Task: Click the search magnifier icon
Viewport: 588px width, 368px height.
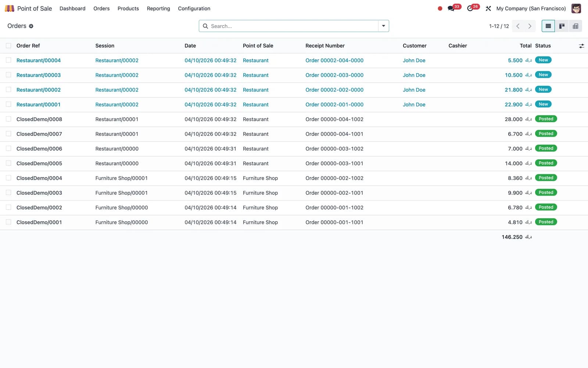Action: (x=205, y=26)
